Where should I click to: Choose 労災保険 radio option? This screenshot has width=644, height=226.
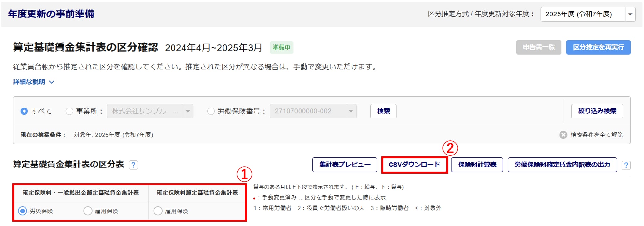click(23, 211)
